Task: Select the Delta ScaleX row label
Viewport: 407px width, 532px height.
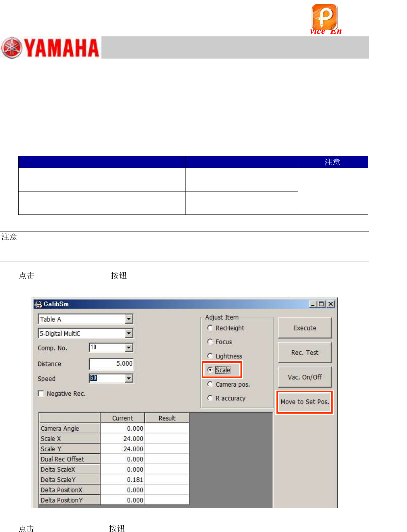Action: click(70, 469)
